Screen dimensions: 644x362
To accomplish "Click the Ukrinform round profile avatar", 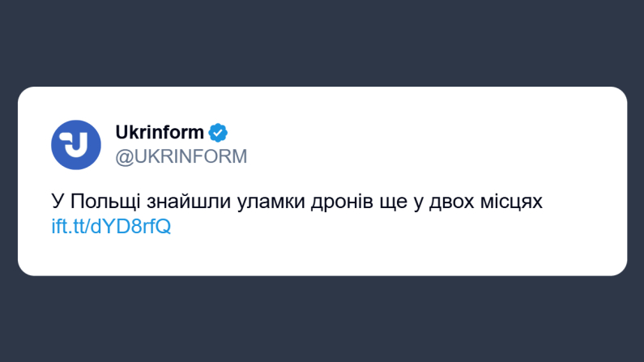I will (x=76, y=144).
